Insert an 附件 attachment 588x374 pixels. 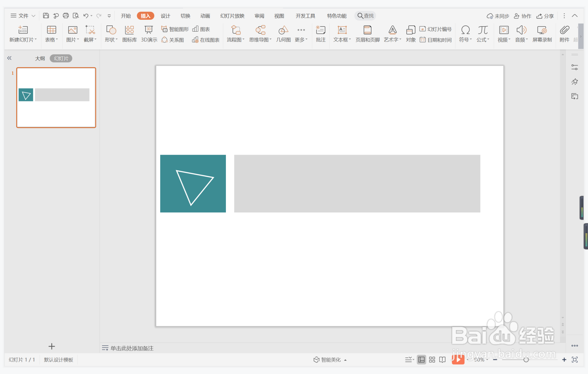pyautogui.click(x=564, y=34)
